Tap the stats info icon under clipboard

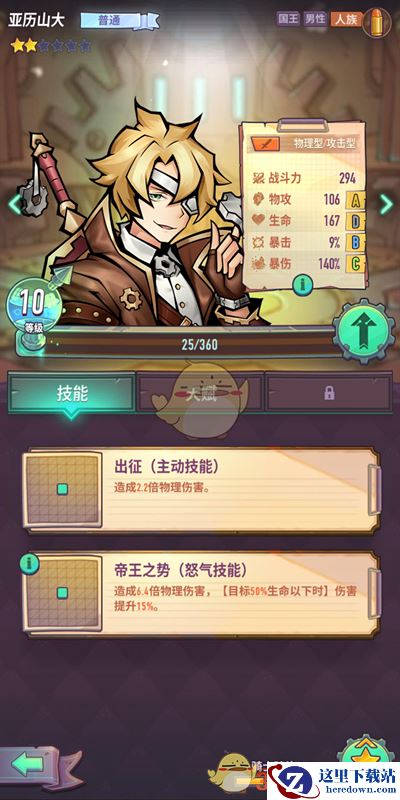pos(302,284)
